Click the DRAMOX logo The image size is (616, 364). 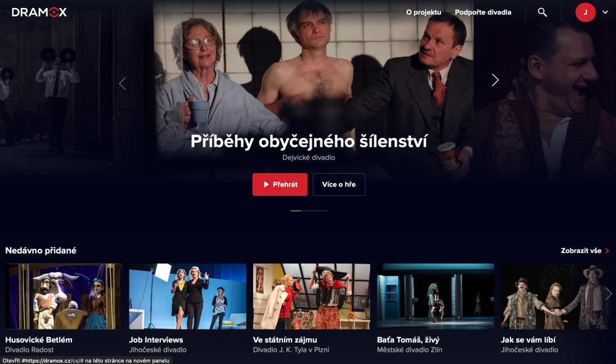(39, 12)
